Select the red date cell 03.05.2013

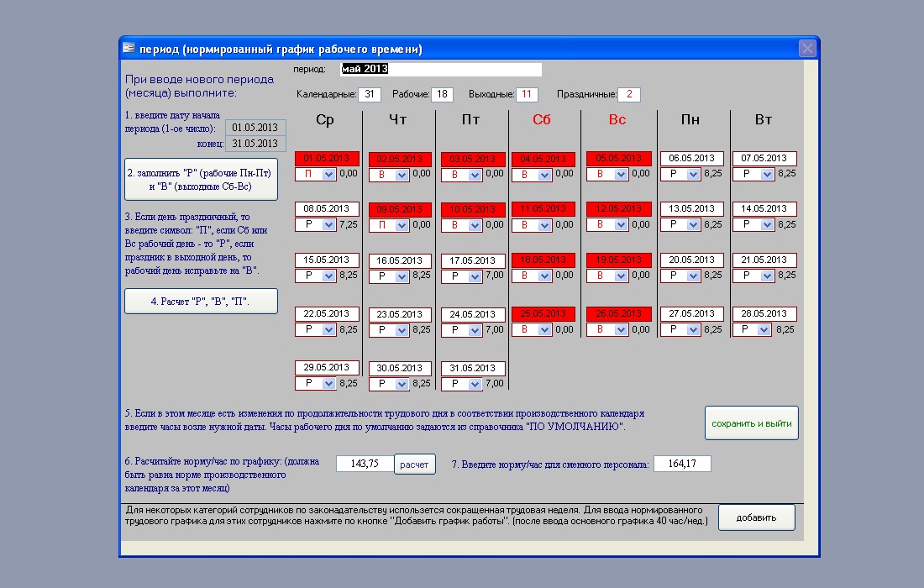(x=473, y=159)
